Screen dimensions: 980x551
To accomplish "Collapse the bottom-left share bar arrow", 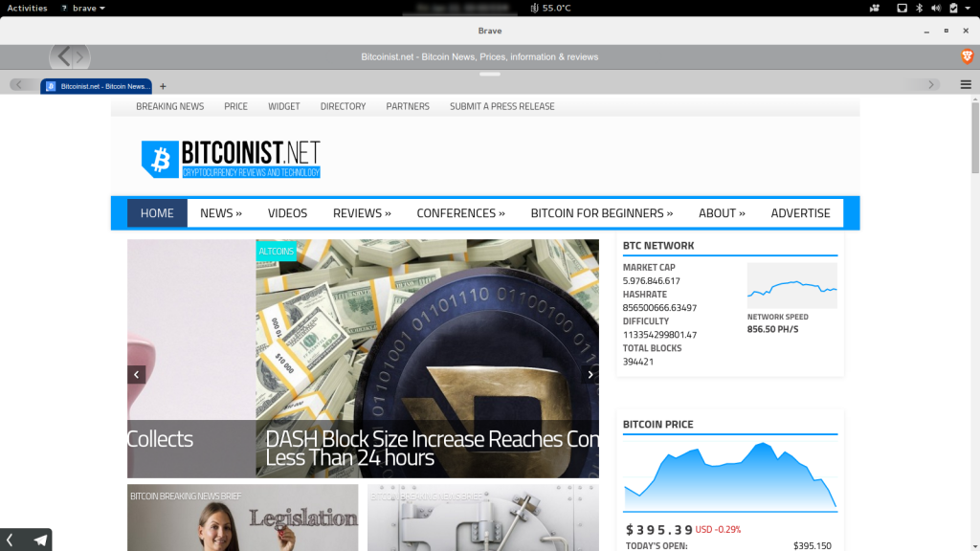I will [10, 540].
